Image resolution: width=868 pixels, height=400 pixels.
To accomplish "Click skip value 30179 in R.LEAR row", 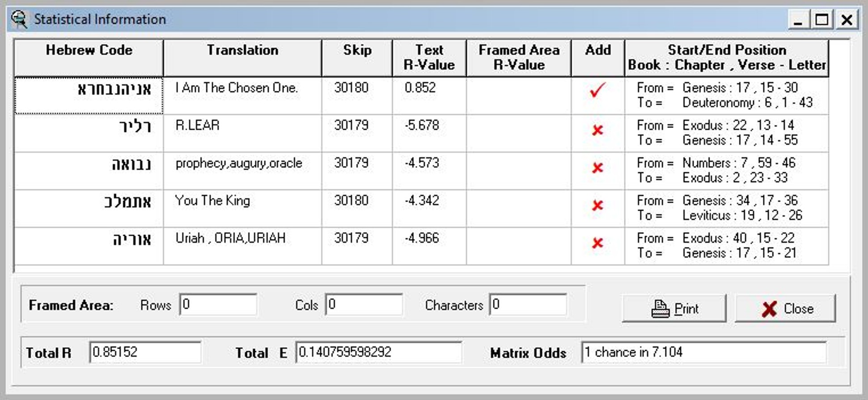I will click(351, 125).
